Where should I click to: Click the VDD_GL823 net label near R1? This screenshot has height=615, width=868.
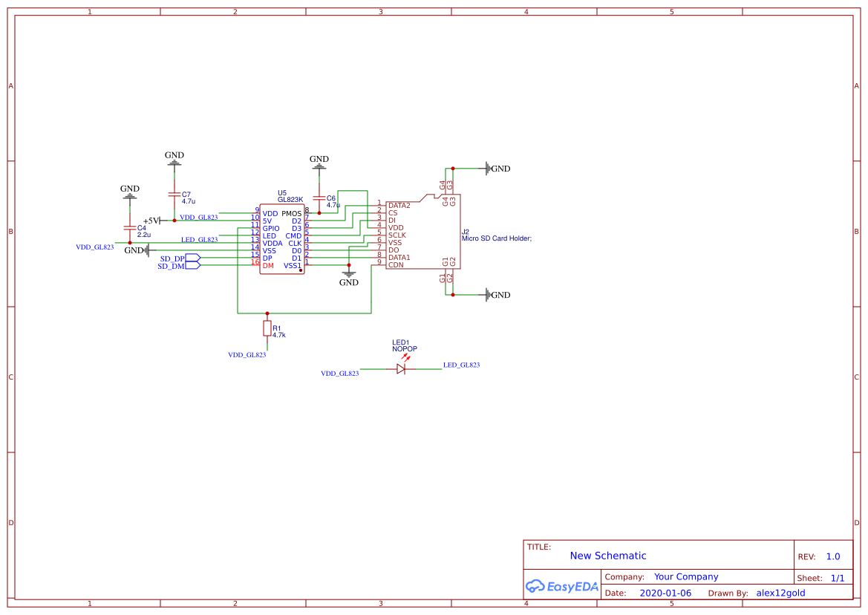(249, 354)
